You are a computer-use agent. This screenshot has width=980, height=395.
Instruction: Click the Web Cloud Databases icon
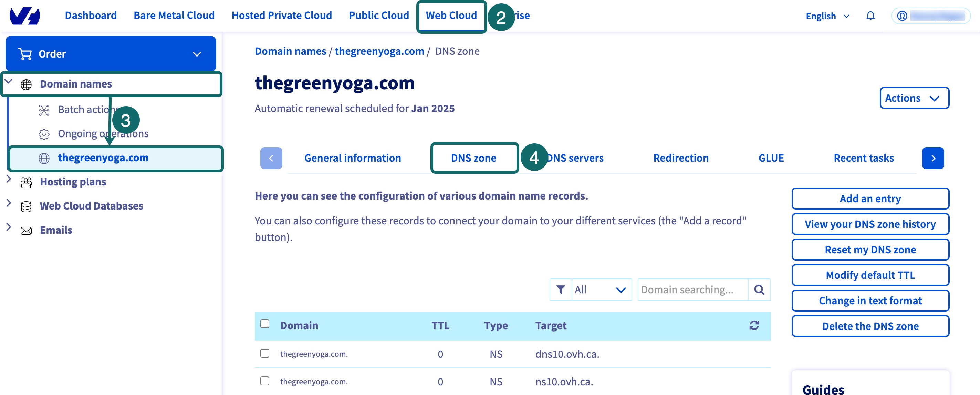pos(26,206)
